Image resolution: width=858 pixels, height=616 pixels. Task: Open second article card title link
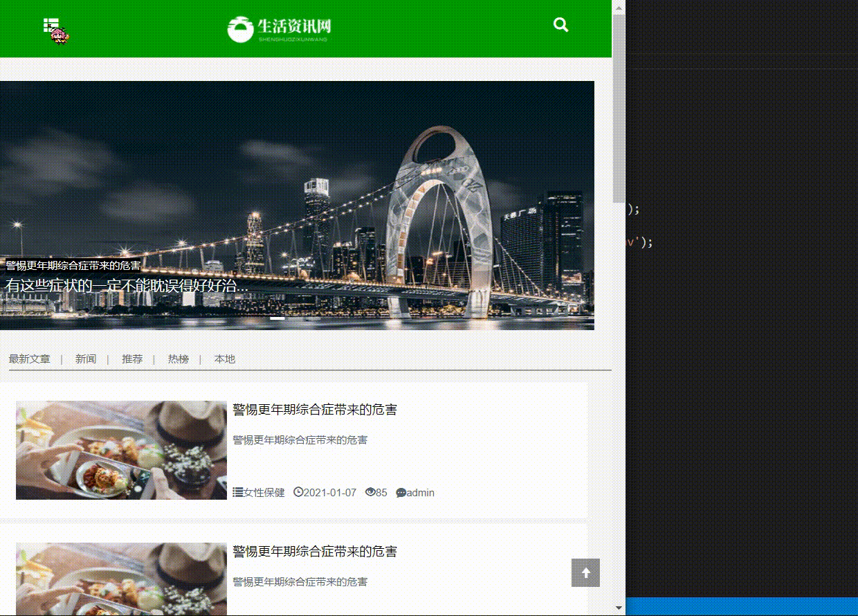[315, 552]
